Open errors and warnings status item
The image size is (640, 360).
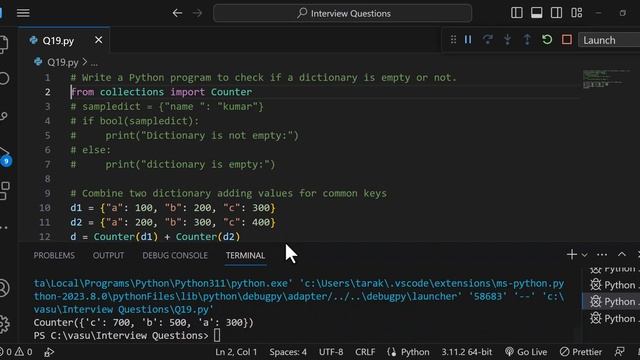16,352
